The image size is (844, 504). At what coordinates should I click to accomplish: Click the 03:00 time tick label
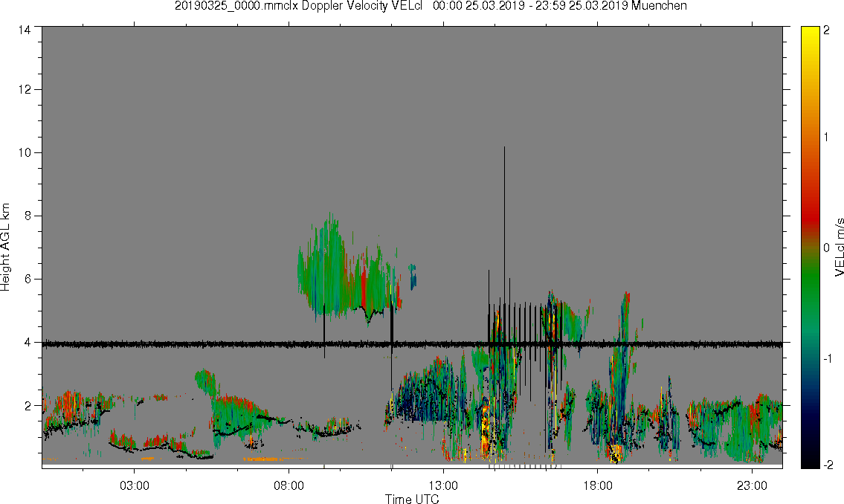[x=134, y=485]
